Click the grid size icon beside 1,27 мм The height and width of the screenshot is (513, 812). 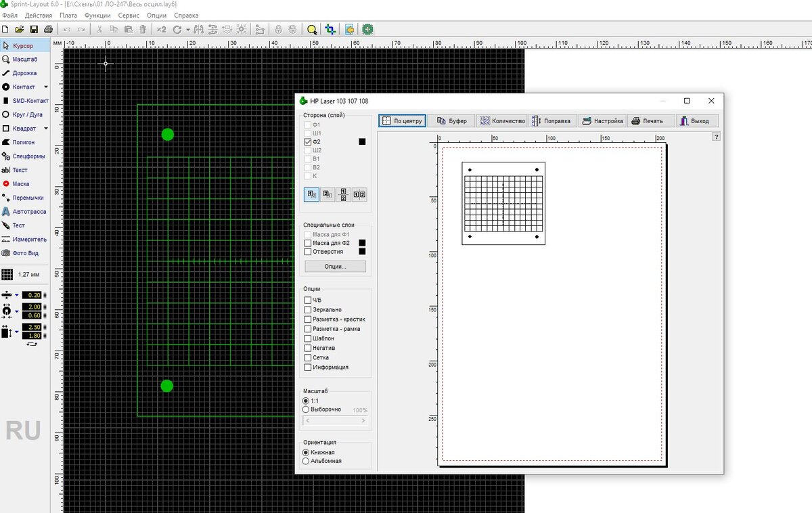7,275
